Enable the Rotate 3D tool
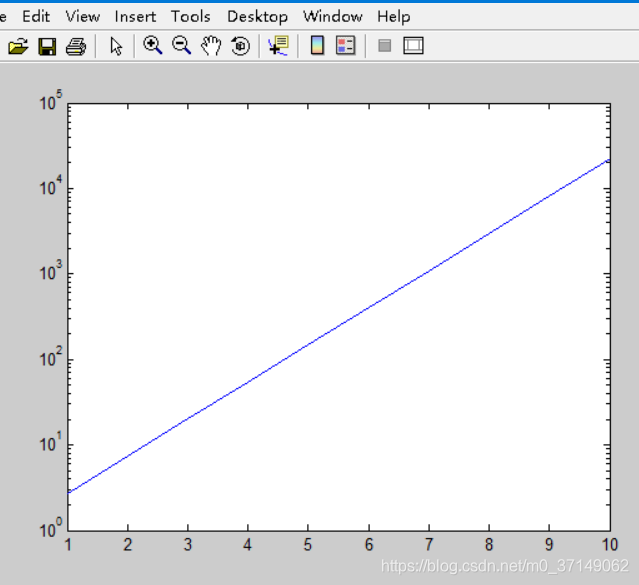This screenshot has width=639, height=585. pos(240,46)
